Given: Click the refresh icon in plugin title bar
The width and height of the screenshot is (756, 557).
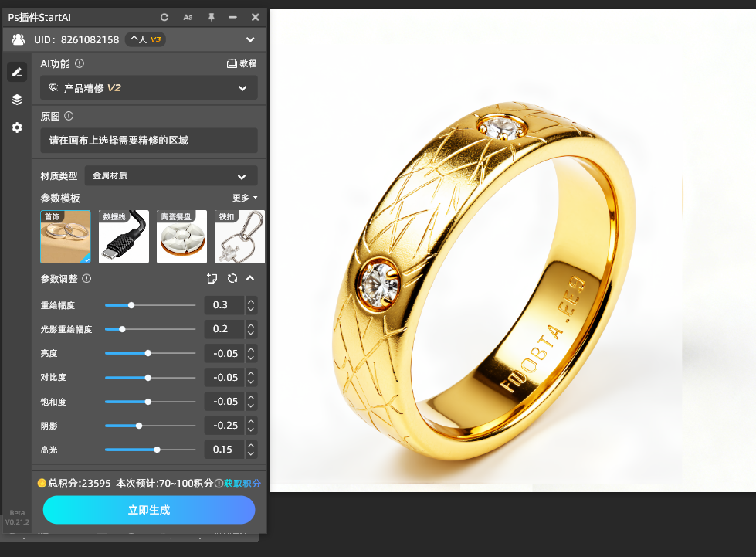Looking at the screenshot, I should pyautogui.click(x=164, y=17).
